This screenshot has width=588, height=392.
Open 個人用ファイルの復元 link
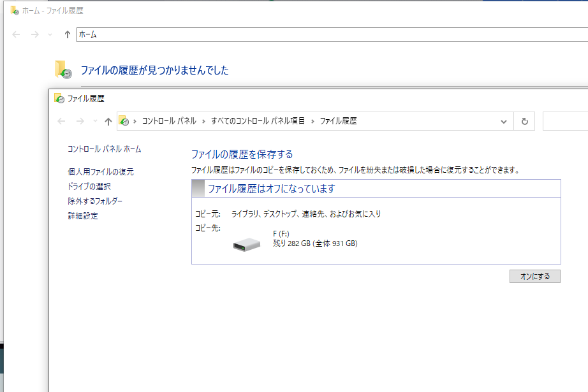coord(101,172)
